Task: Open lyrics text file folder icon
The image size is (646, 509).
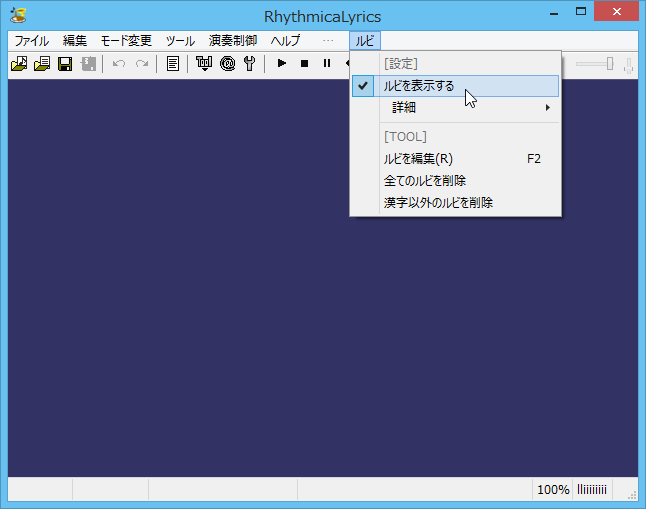Action: [x=42, y=63]
